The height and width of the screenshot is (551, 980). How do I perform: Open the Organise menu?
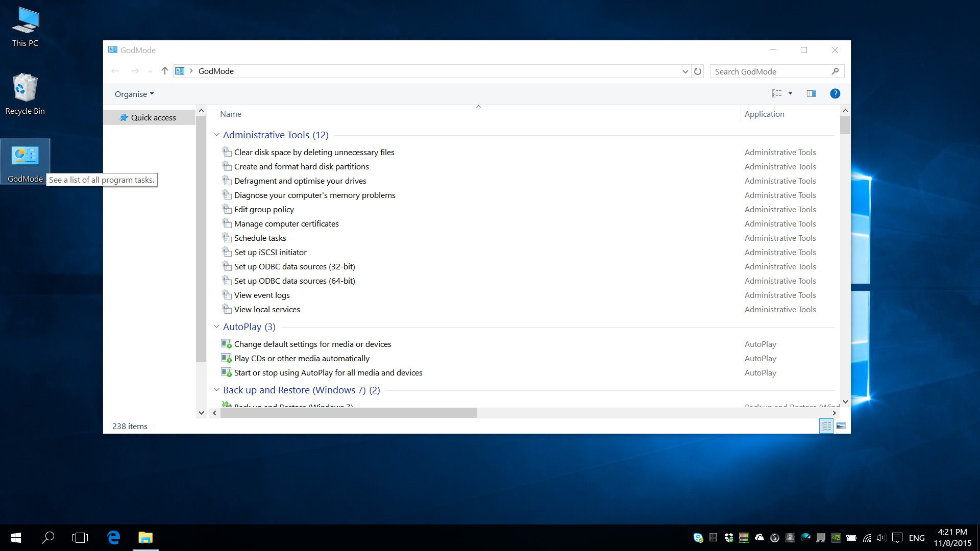tap(134, 94)
